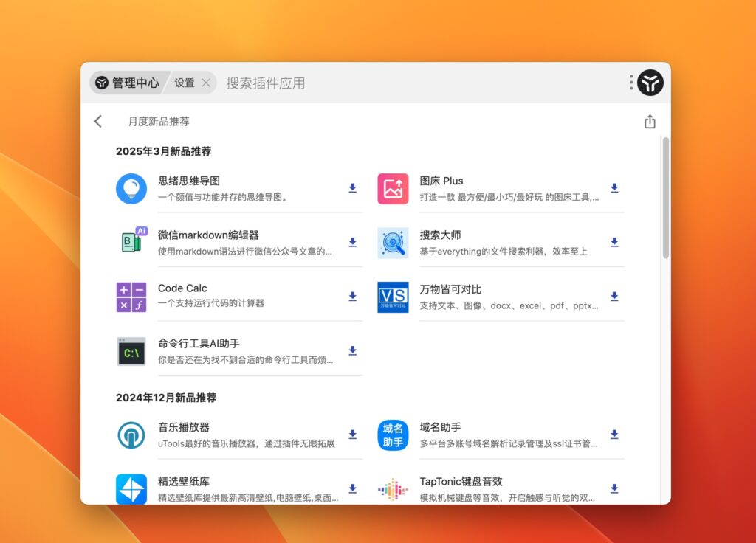Open the TapTonic键盘音效 equalizer icon
This screenshot has width=756, height=543.
pos(393,488)
